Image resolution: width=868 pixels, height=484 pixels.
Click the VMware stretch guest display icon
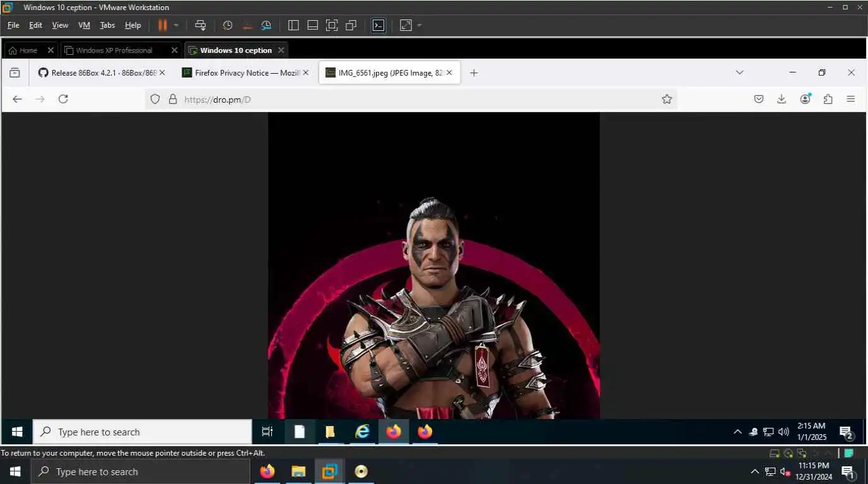pyautogui.click(x=406, y=25)
